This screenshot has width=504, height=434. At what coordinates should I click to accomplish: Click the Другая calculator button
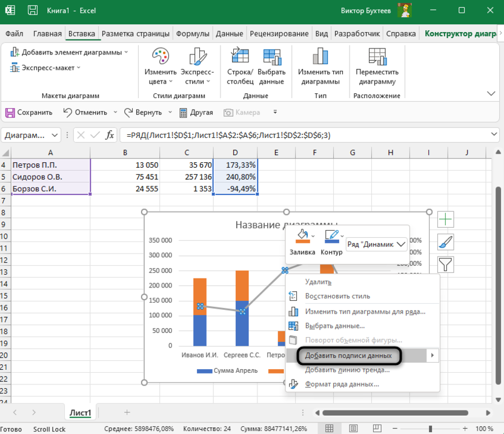point(196,113)
